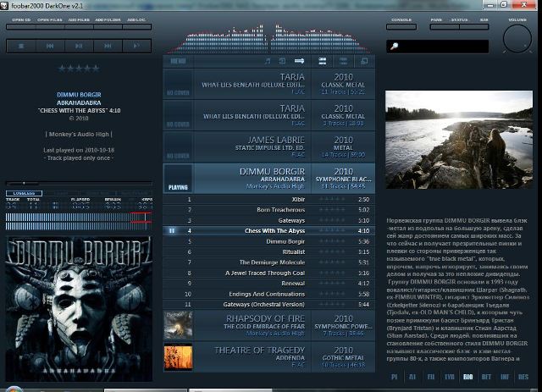Screen dimensions: 542x392
Task: Click the pause icon on track 4 row
Action: pos(172,230)
